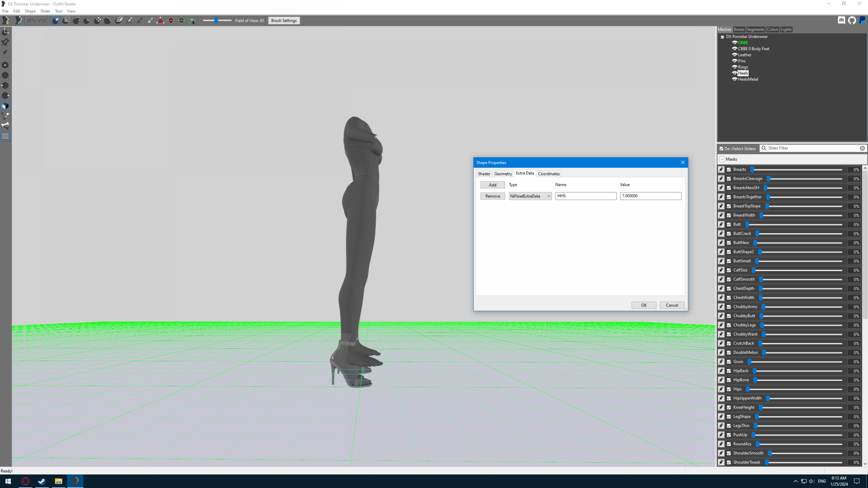Adjust the Field of View slider
The height and width of the screenshot is (488, 868).
[216, 20]
